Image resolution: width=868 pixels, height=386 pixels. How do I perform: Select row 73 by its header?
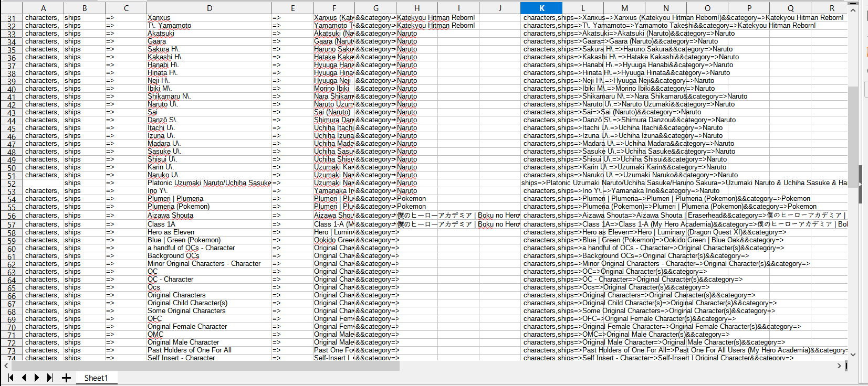(11, 351)
